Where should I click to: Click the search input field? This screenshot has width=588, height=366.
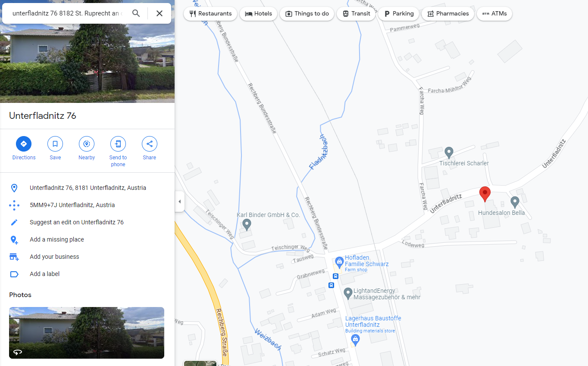tap(67, 13)
